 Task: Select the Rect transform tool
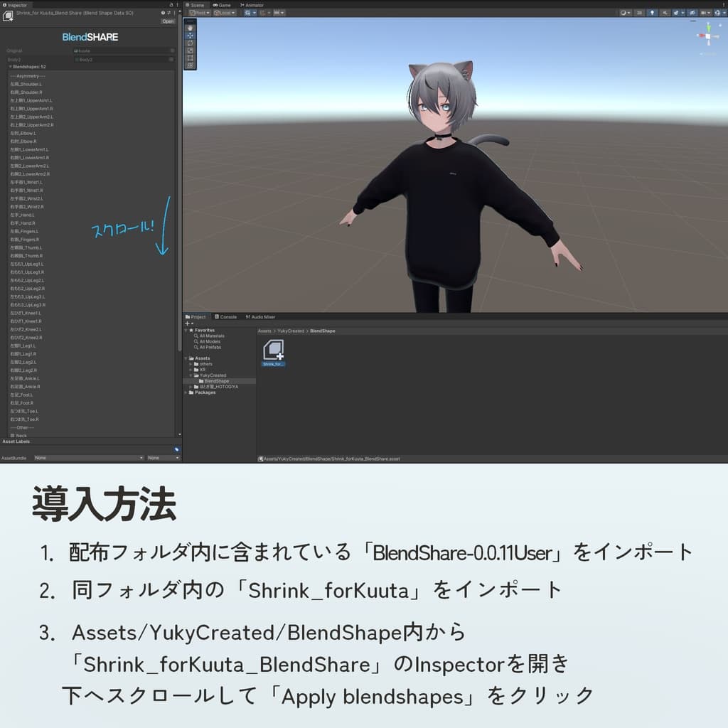[x=190, y=58]
